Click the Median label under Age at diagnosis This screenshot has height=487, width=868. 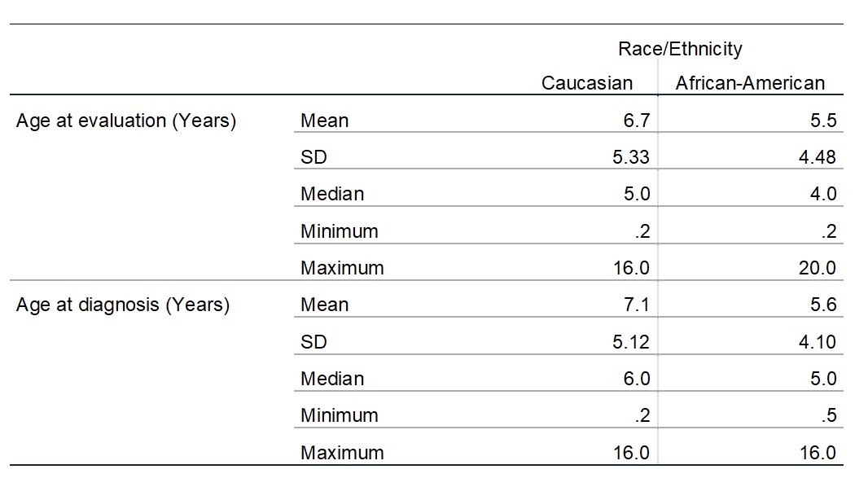(x=332, y=379)
